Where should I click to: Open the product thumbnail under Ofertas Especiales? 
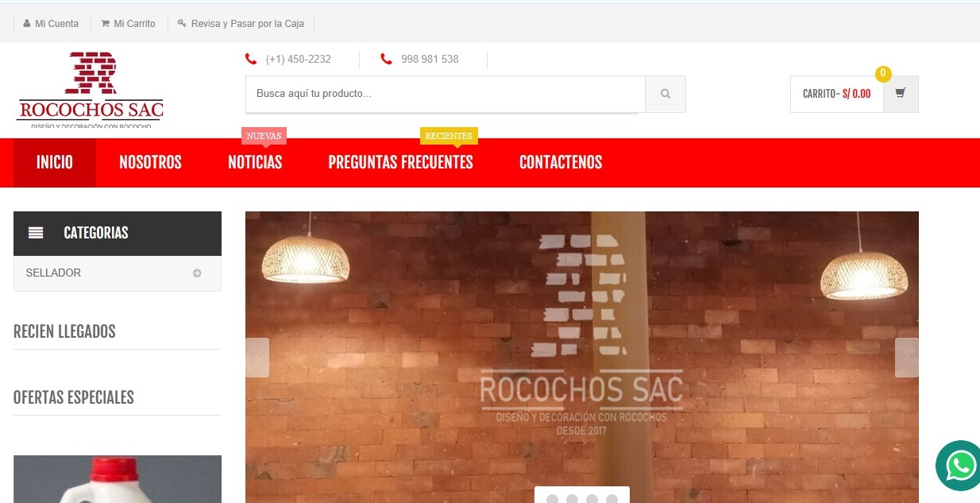[x=118, y=479]
